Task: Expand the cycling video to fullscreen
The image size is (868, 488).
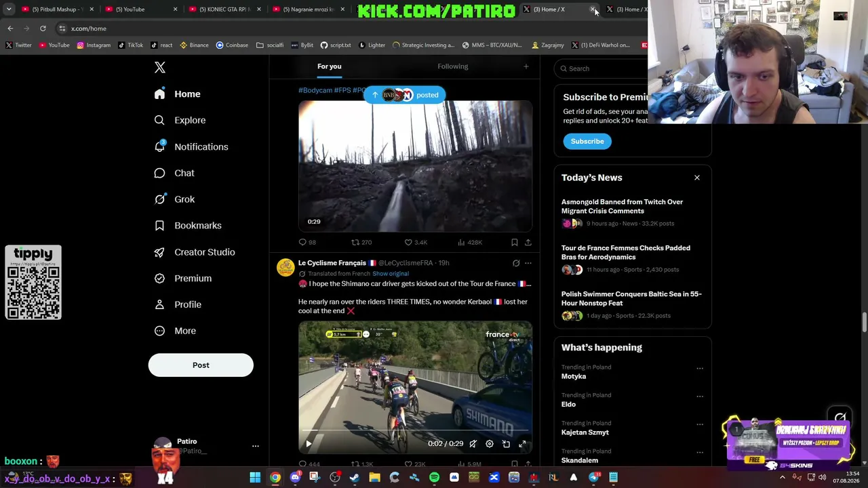Action: click(x=522, y=444)
